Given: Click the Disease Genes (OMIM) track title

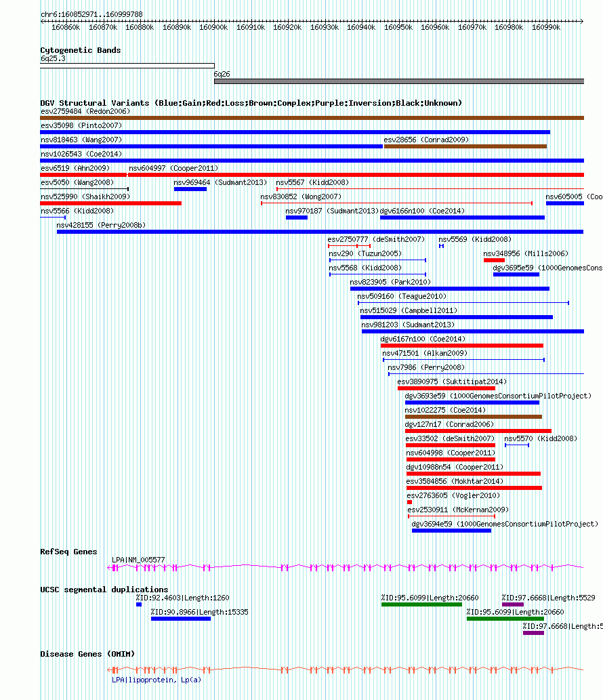Looking at the screenshot, I should [x=87, y=655].
